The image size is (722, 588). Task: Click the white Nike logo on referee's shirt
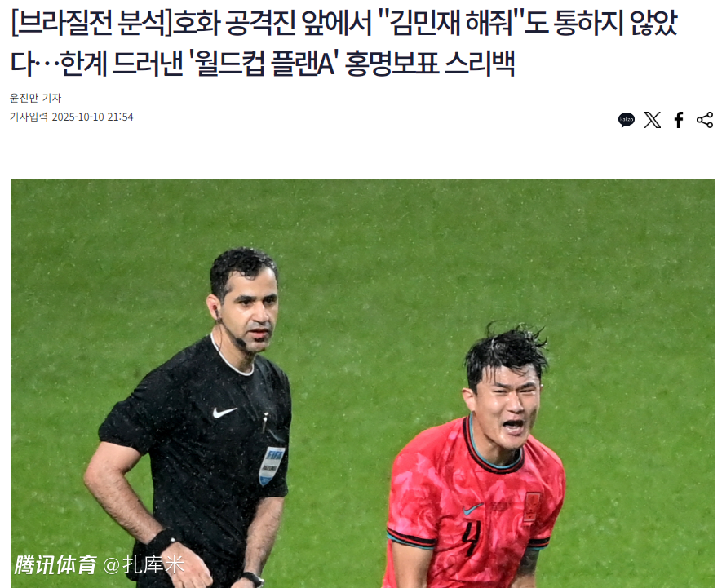click(224, 413)
